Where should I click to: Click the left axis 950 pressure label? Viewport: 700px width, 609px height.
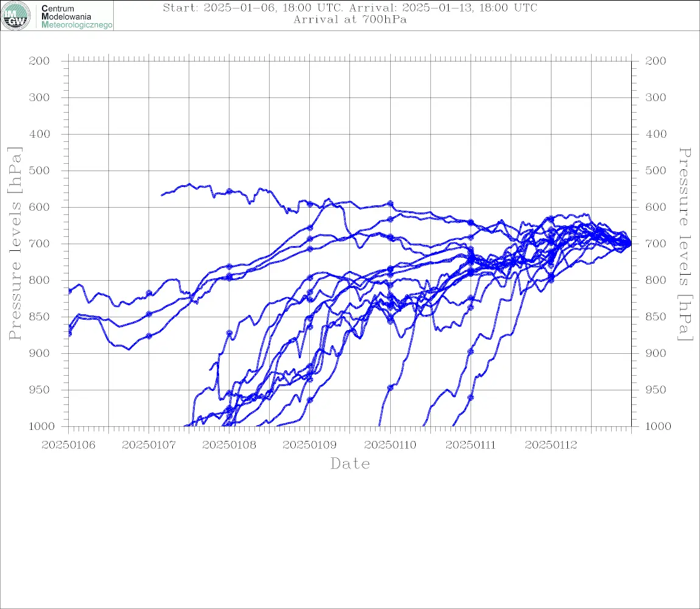[40, 390]
